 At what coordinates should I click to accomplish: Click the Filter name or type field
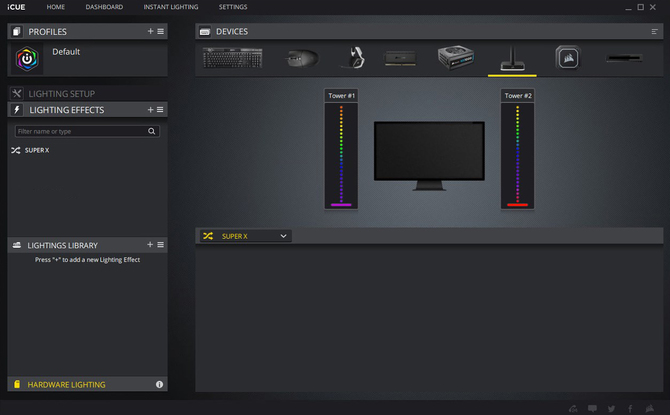pos(87,131)
